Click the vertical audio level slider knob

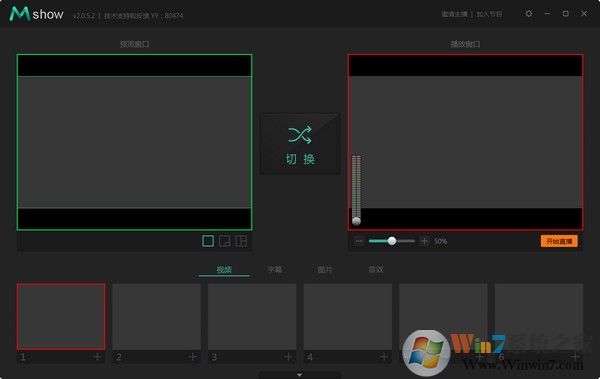tap(356, 221)
